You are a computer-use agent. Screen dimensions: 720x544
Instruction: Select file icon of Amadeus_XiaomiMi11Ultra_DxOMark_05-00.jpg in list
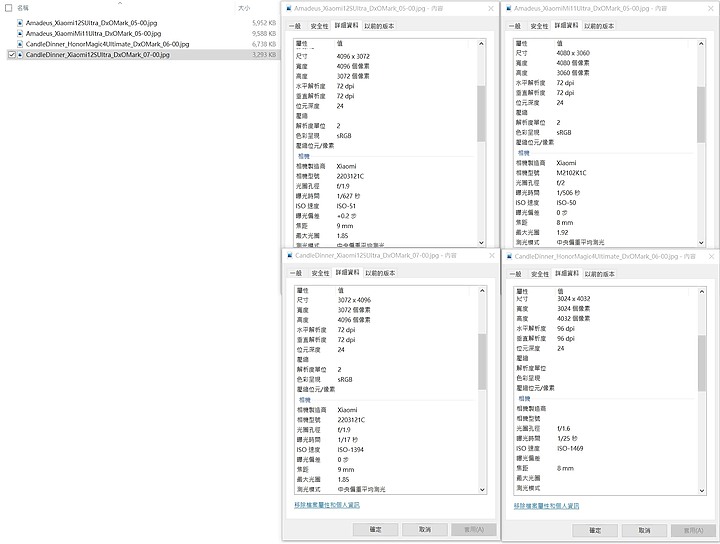(20, 34)
